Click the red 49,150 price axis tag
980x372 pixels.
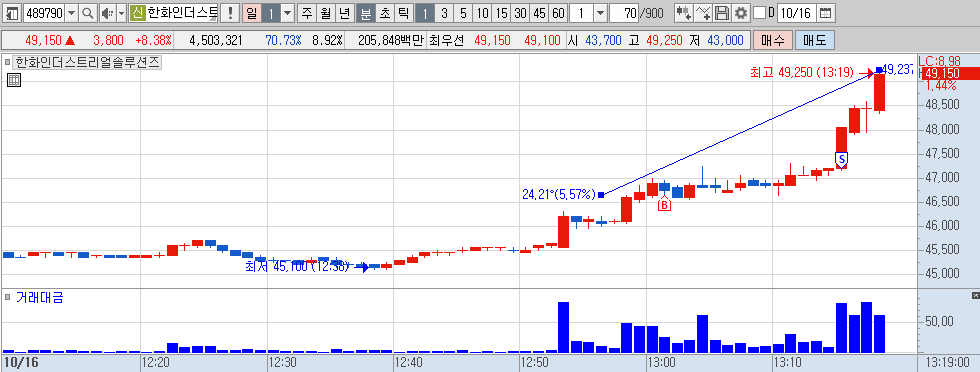coord(950,74)
